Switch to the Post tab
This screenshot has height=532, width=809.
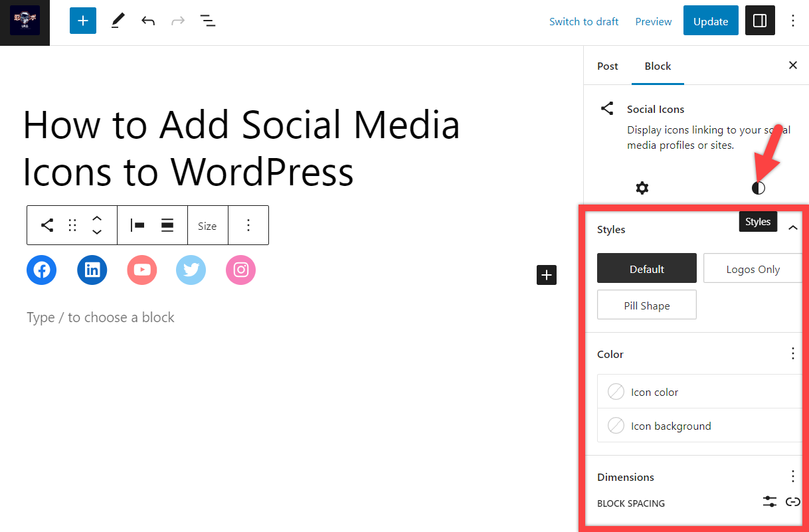tap(608, 66)
